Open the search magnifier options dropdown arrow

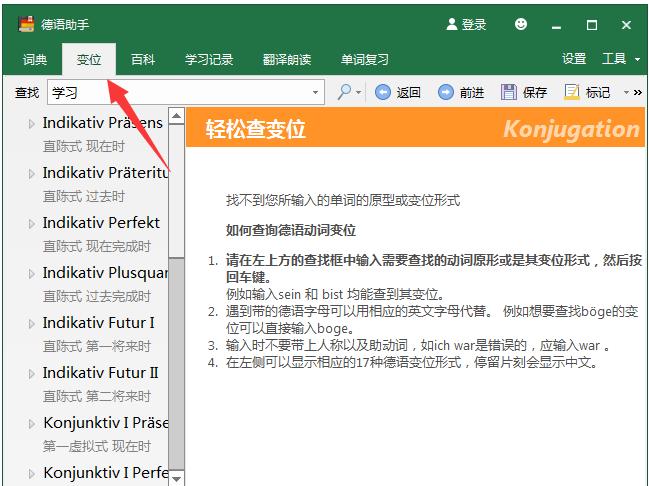(x=358, y=92)
